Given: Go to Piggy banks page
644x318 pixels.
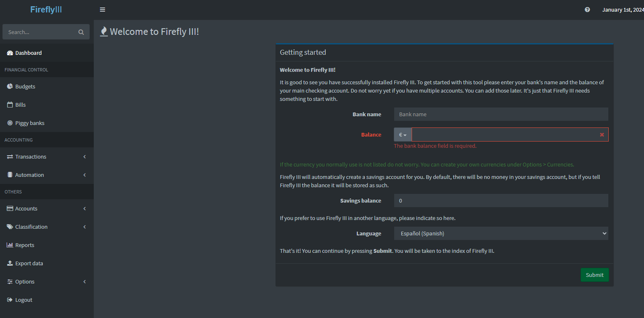Looking at the screenshot, I should (x=29, y=123).
